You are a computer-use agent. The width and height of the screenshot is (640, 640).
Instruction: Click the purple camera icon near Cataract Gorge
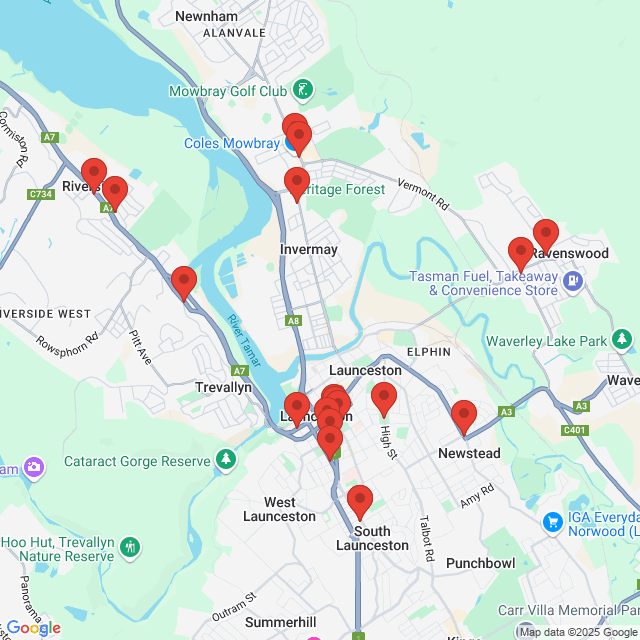click(34, 467)
